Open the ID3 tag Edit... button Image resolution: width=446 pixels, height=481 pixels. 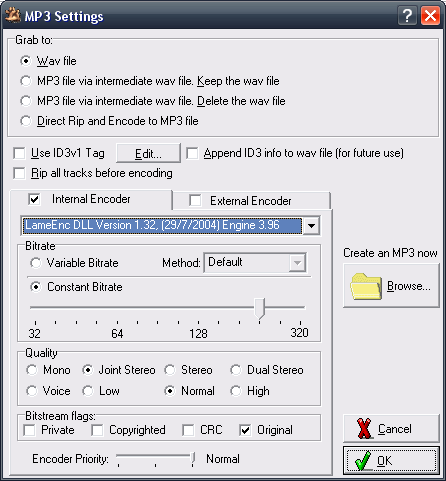(148, 153)
